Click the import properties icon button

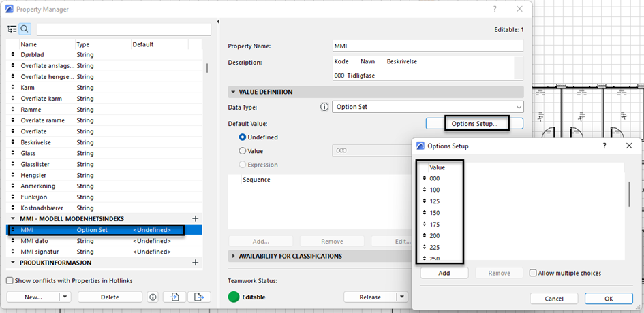(174, 297)
